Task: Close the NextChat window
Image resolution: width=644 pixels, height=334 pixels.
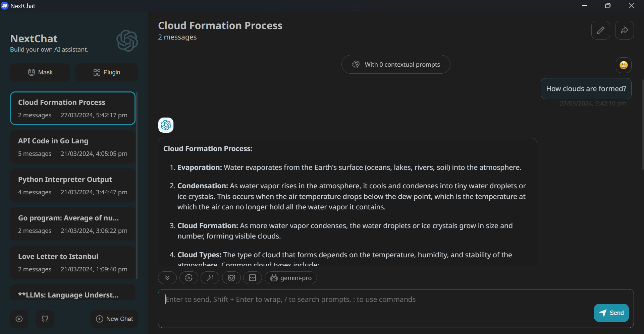Action: [632, 6]
